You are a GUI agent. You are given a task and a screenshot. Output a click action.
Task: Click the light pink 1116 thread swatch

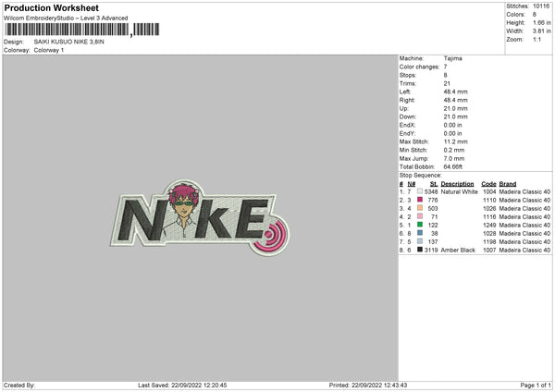click(x=420, y=216)
